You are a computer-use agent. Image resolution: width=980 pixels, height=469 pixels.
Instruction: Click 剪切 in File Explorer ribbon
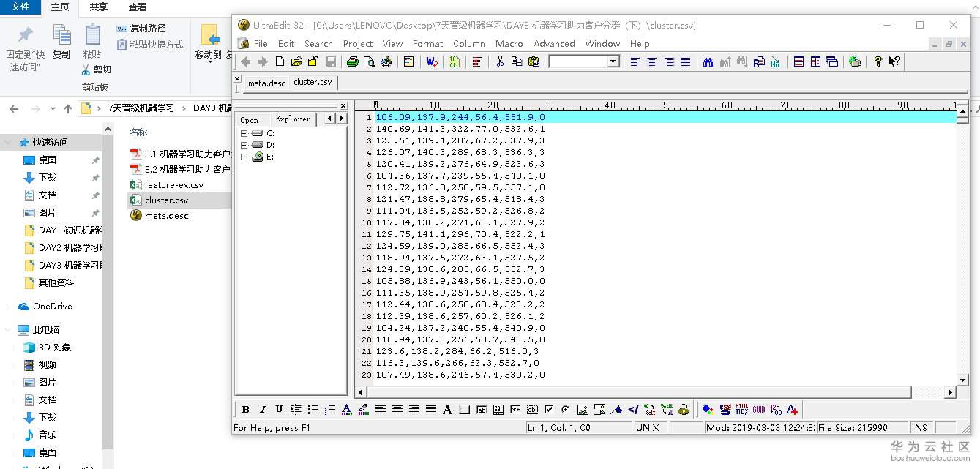(x=96, y=70)
